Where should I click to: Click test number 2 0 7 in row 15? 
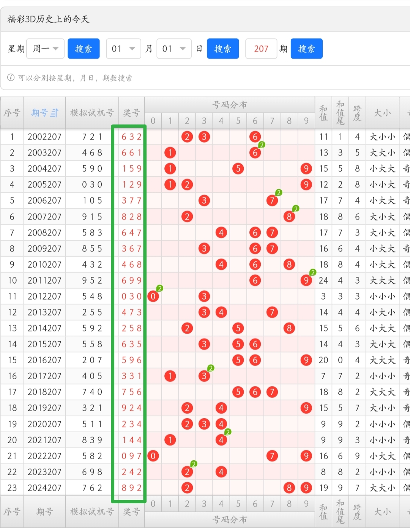click(92, 360)
